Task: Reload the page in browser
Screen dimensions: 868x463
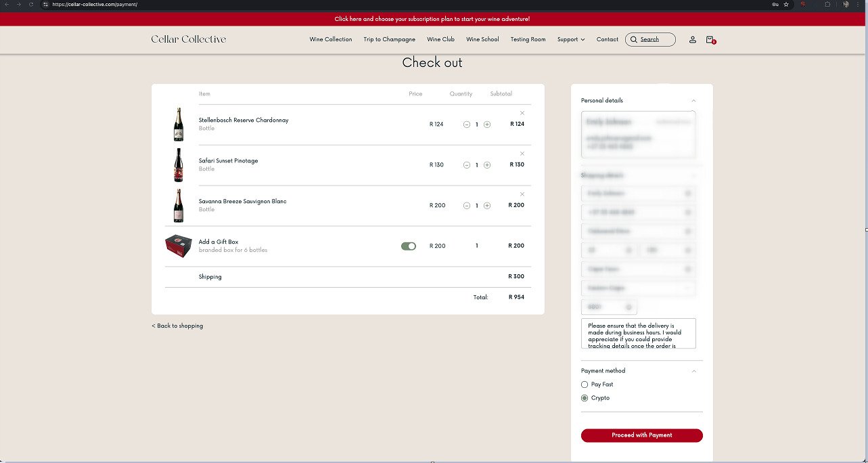Action: 30,4
